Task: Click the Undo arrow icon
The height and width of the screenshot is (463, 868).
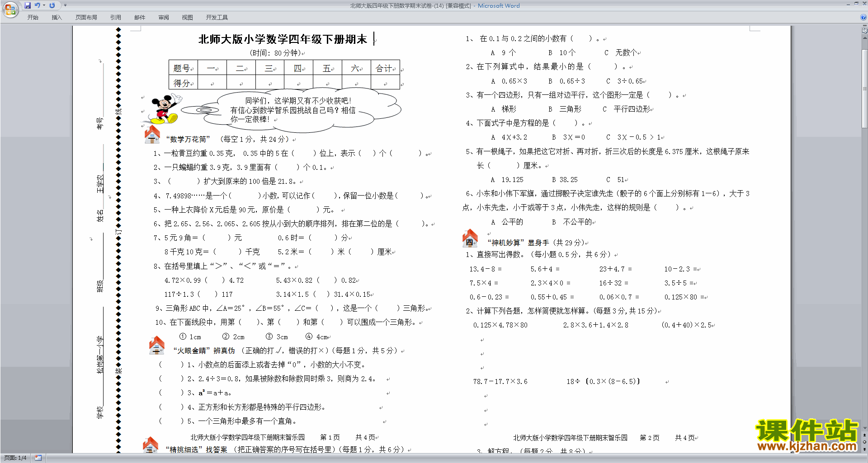Action: pos(37,5)
